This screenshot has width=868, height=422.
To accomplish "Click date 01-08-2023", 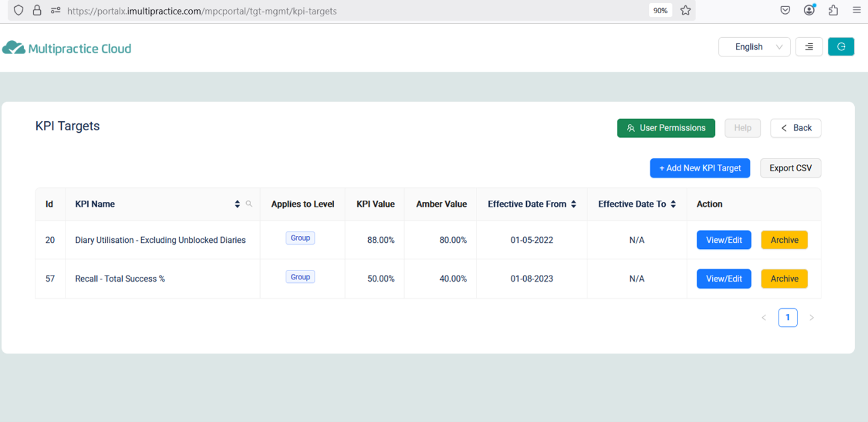I will click(x=532, y=279).
